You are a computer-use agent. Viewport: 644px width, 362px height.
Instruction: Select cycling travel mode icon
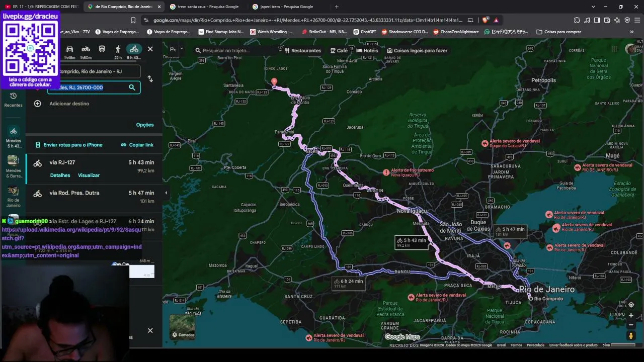pos(134,49)
